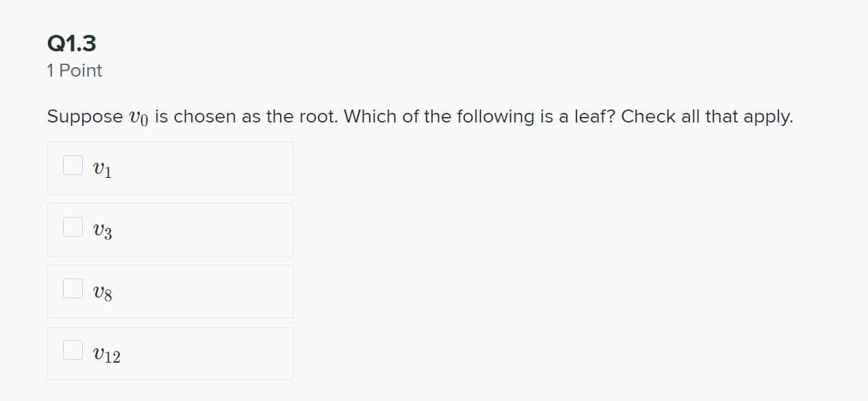Click the question prompt text about leaves

click(x=420, y=116)
